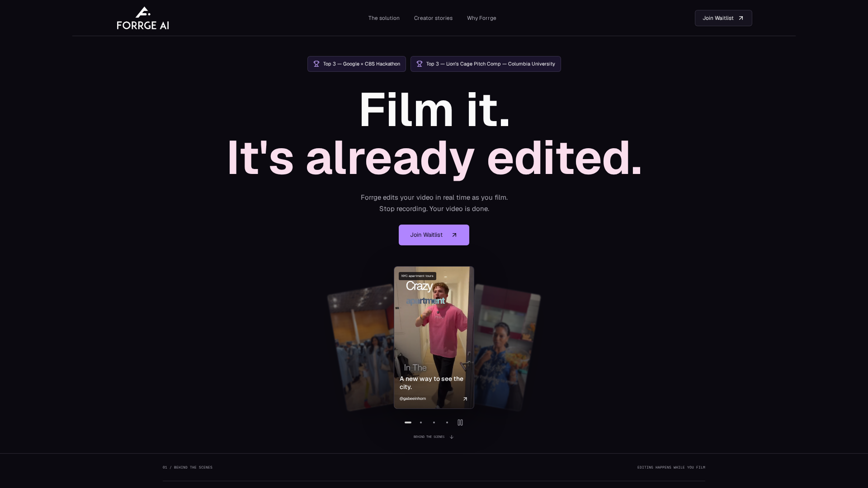Screen dimensions: 868x488
Task: Click Lion's Cage Pitch Comp badge
Action: click(486, 64)
